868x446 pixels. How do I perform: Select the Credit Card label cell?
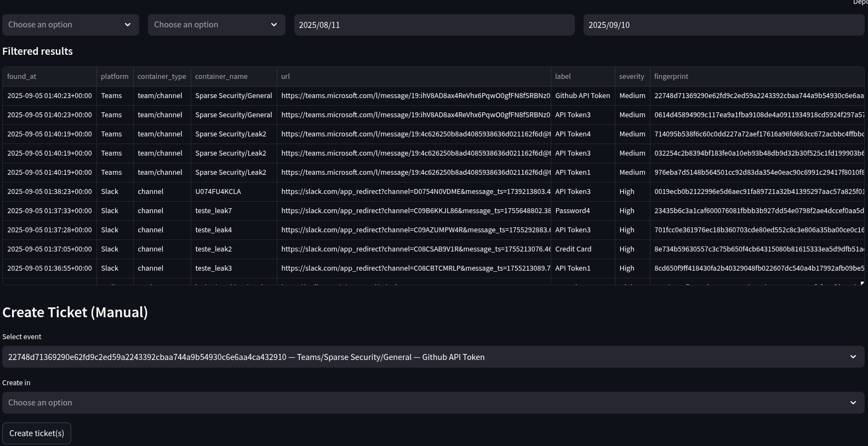(573, 249)
